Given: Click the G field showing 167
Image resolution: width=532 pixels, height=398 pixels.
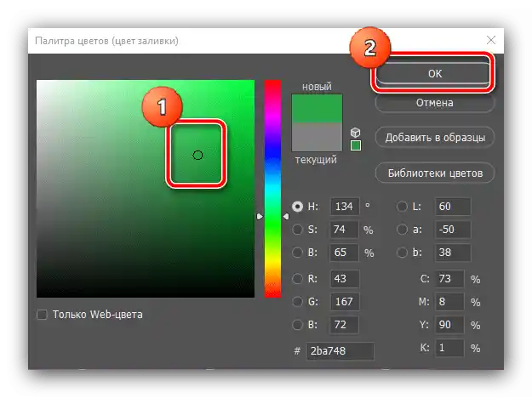Looking at the screenshot, I should [345, 301].
